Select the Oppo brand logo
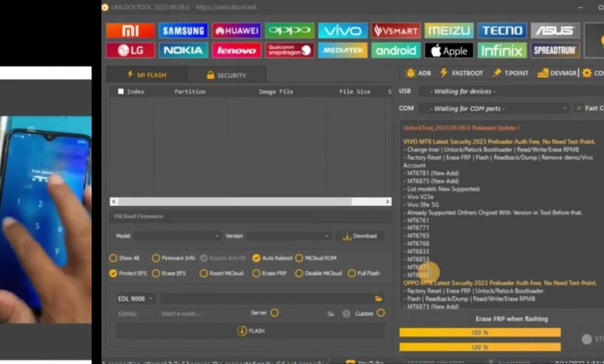Viewport: 604px width, 364px height. pos(290,30)
